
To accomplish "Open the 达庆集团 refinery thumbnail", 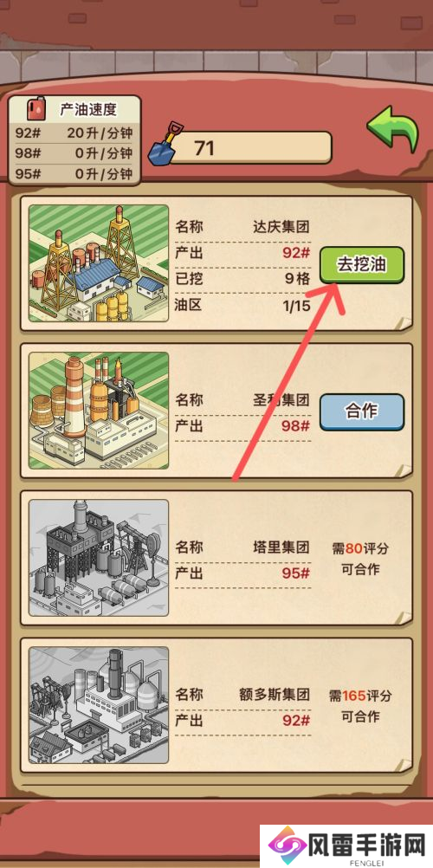I will click(x=99, y=263).
